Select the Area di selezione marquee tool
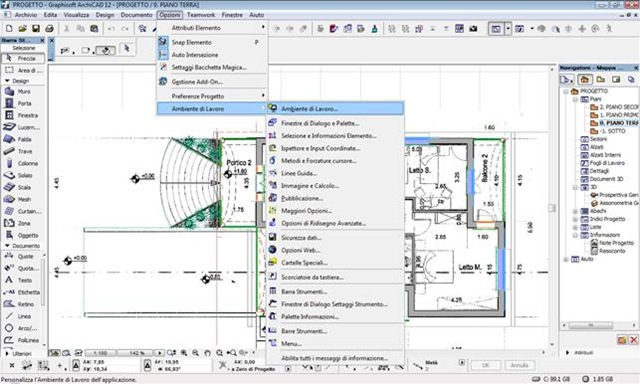 [23, 70]
